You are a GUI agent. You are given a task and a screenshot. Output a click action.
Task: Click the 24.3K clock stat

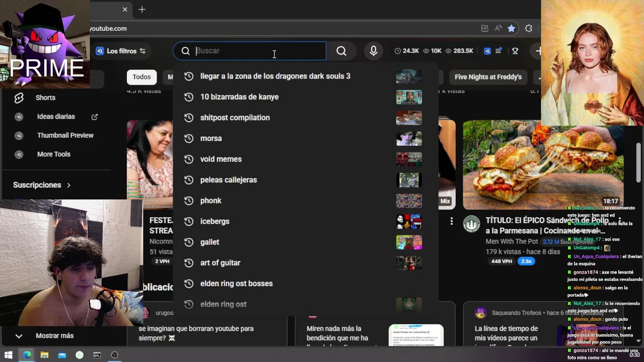(407, 51)
